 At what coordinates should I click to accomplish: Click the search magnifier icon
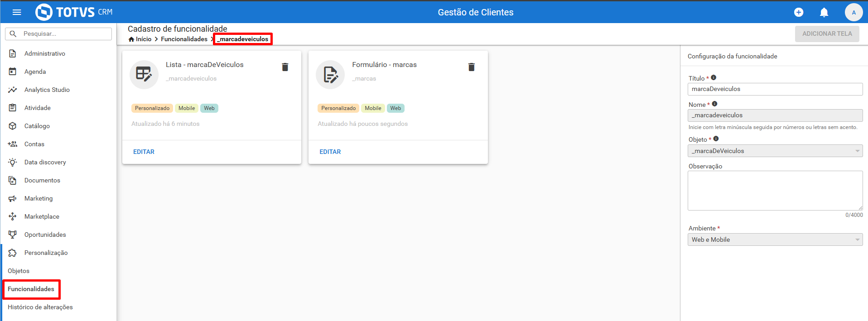click(13, 34)
